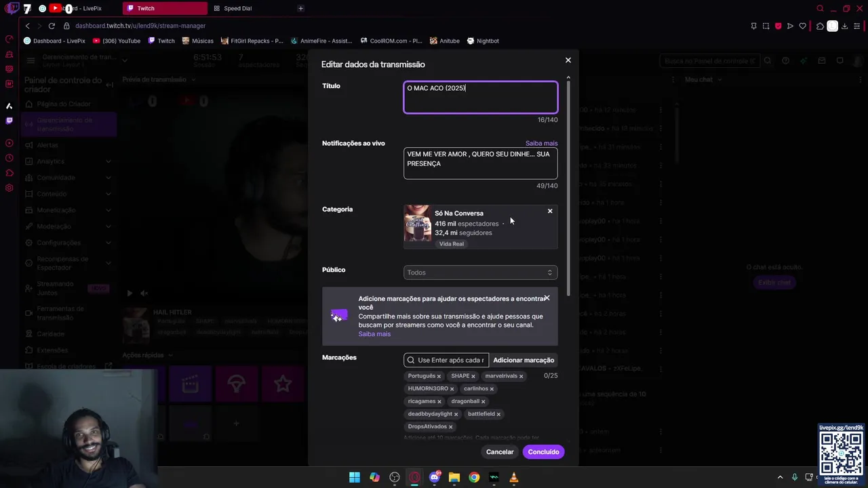Viewport: 868px width, 488px height.
Task: Open Copilot from the taskbar
Action: tap(374, 477)
